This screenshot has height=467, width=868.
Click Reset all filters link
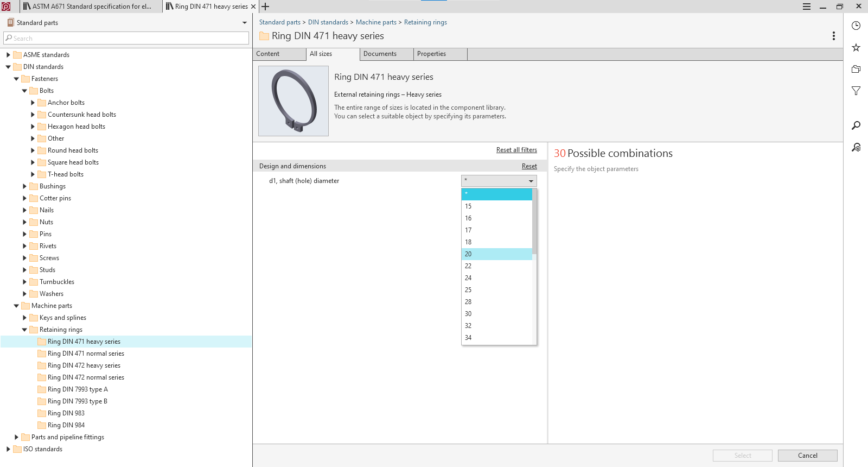pos(516,150)
